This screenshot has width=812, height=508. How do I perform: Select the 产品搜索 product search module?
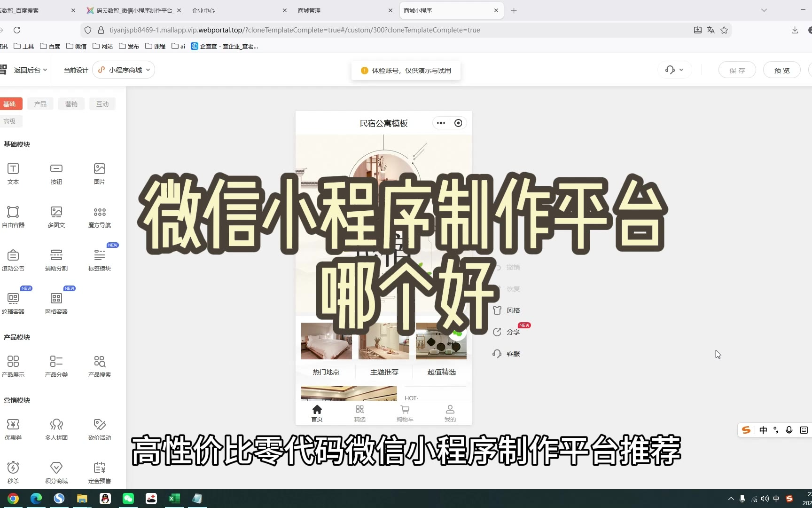click(99, 362)
